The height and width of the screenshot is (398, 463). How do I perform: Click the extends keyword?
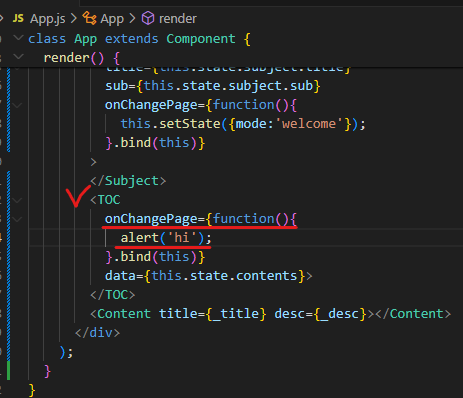(x=132, y=39)
